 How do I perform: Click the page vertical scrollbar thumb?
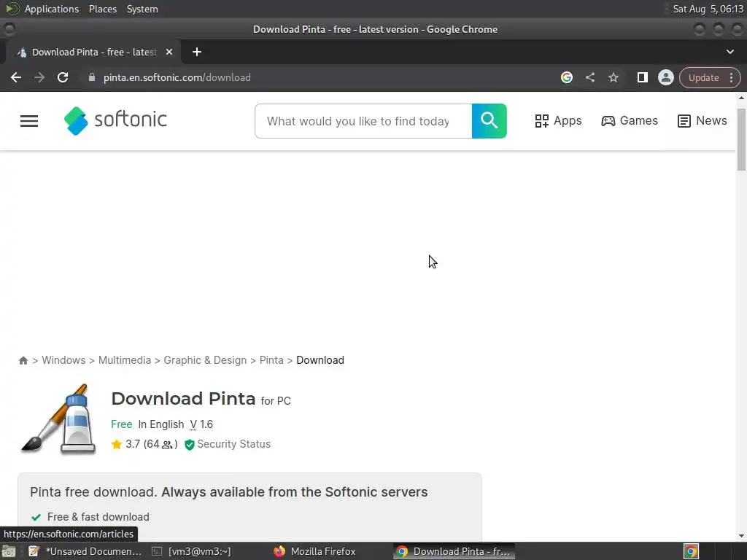pos(741,139)
